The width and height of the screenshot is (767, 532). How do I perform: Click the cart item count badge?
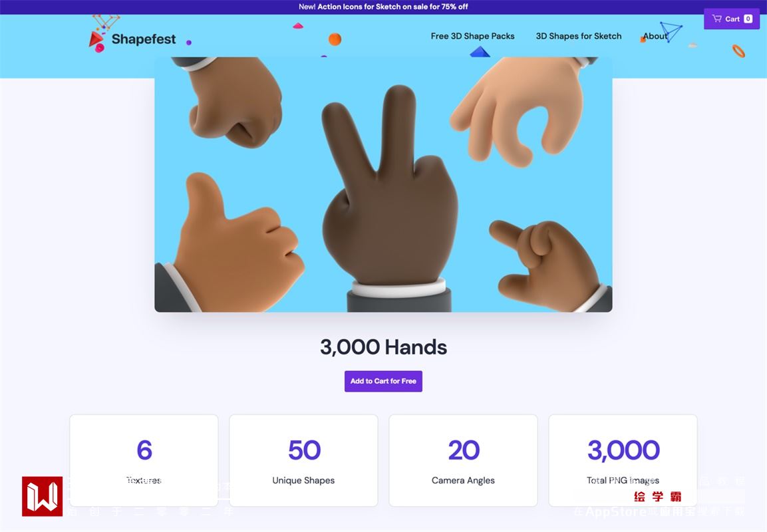coord(748,19)
